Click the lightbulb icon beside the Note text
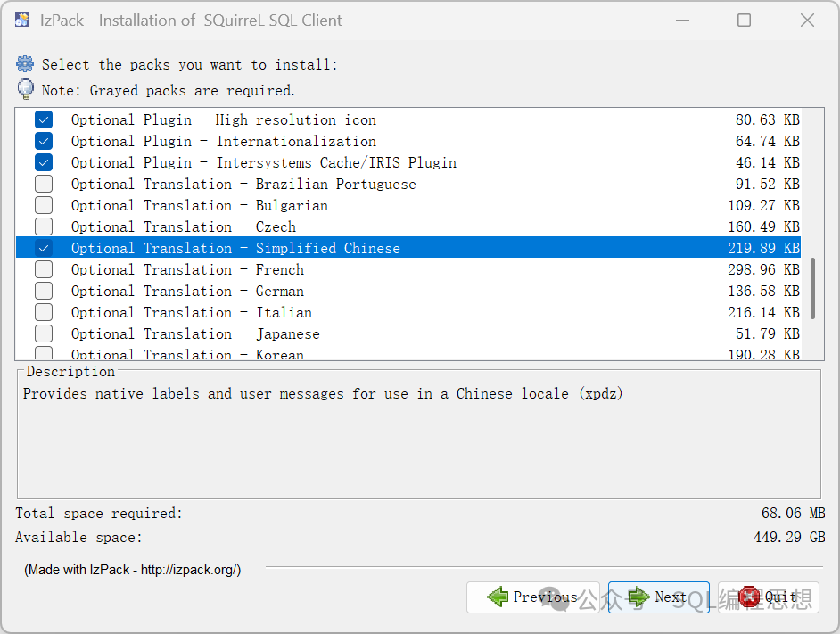Screen dimensions: 840x634 pyautogui.click(x=25, y=89)
